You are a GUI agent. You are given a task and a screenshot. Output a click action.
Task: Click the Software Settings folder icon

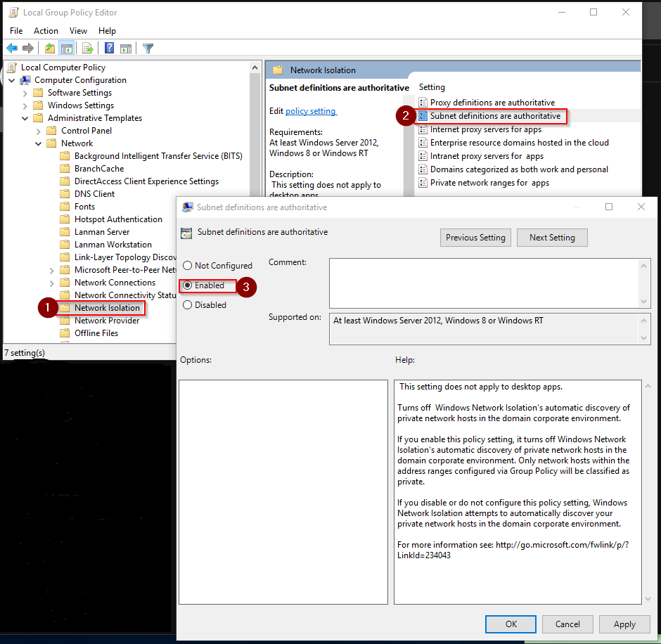(x=39, y=93)
